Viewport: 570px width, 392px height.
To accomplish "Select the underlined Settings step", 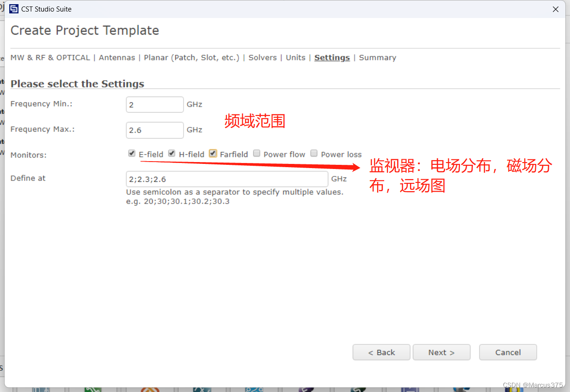I will 332,57.
